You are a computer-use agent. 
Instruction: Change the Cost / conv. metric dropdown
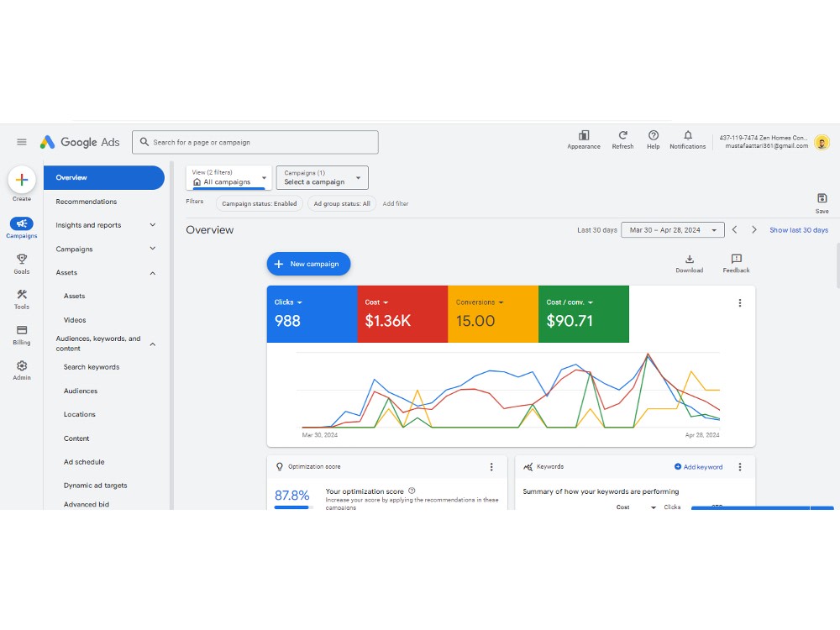tap(570, 302)
